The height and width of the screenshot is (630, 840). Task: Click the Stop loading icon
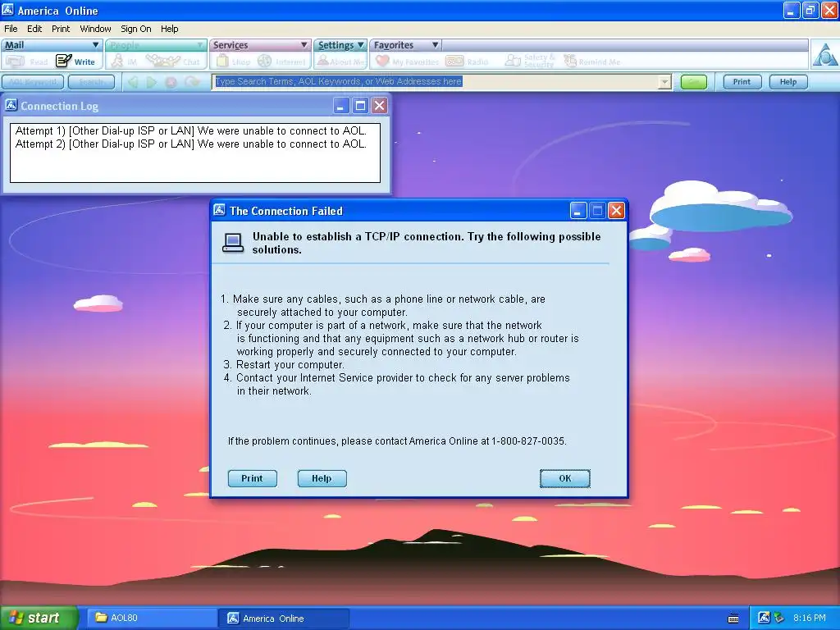coord(171,82)
